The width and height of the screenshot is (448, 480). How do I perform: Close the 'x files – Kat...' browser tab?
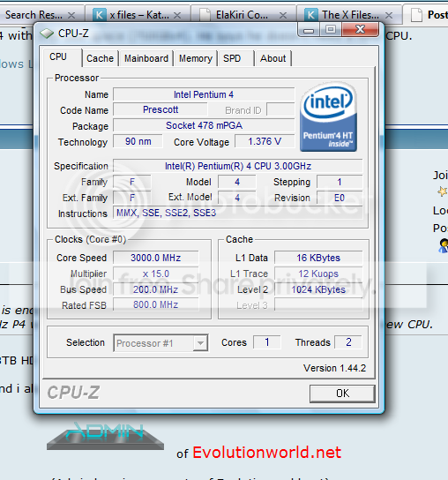tap(177, 15)
